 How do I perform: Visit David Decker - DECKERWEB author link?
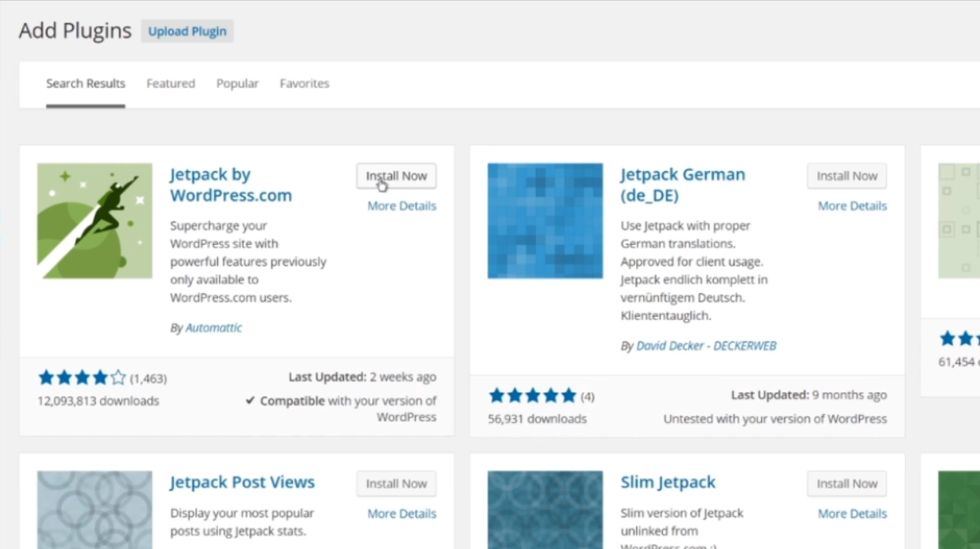pyautogui.click(x=706, y=346)
